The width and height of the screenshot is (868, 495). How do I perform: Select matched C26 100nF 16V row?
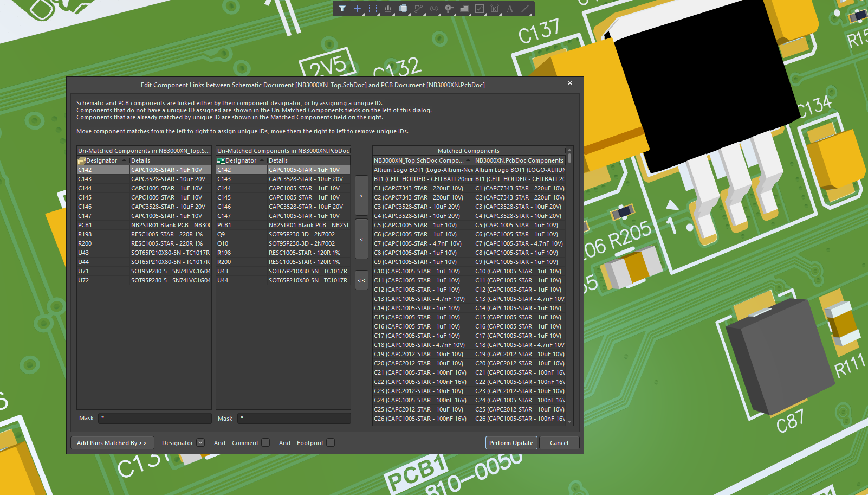click(469, 419)
